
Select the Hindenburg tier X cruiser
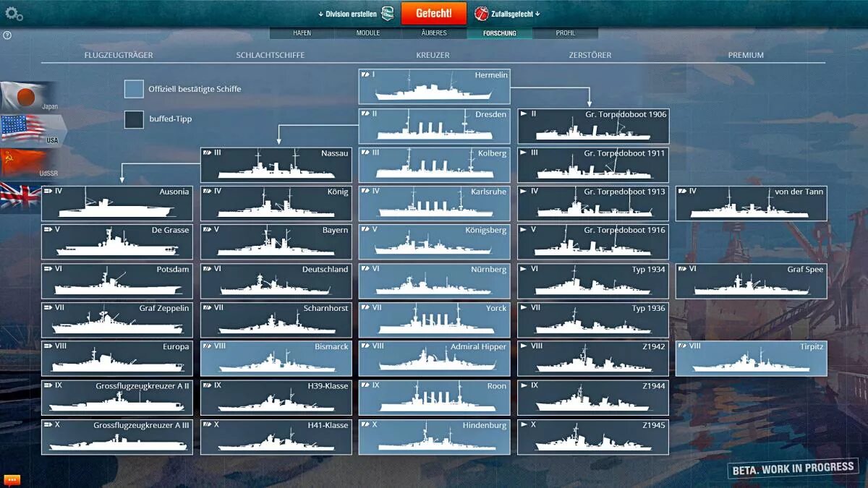pyautogui.click(x=434, y=437)
